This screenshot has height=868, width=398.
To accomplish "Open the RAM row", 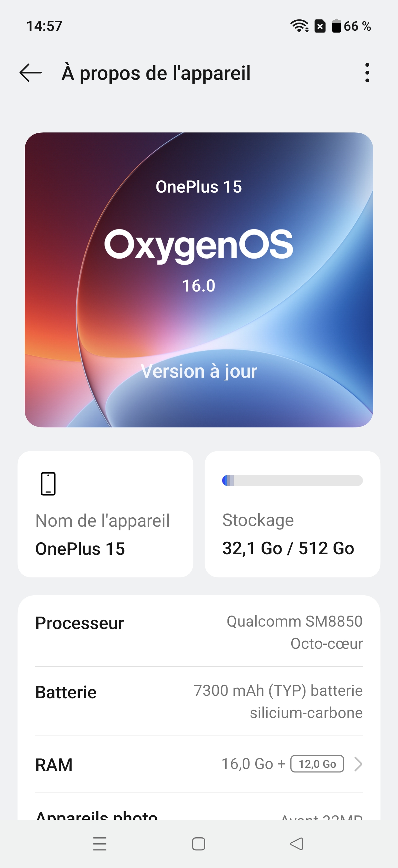I will point(135,764).
